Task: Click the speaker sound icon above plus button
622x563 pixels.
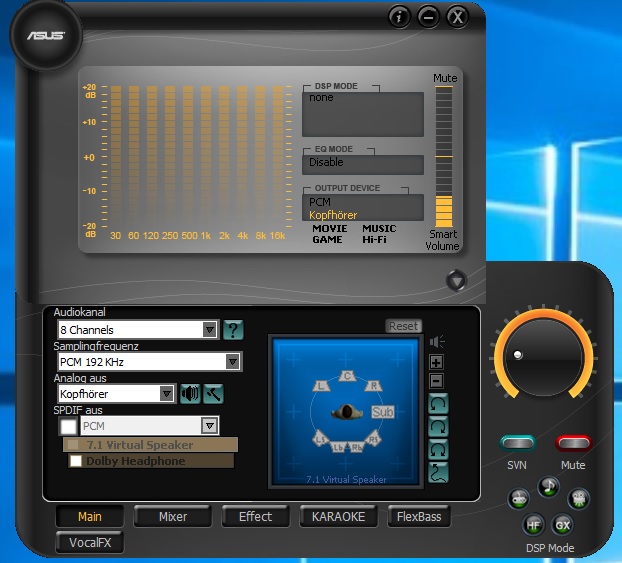Action: [437, 342]
